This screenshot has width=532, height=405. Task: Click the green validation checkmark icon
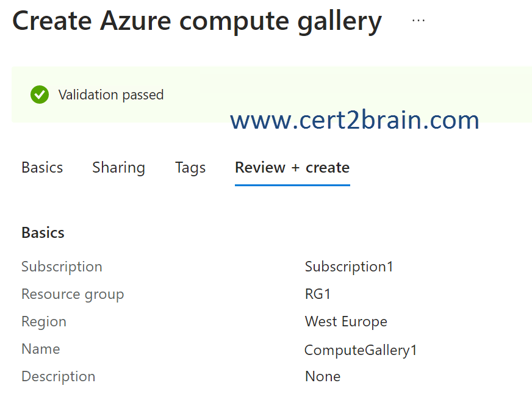[40, 95]
